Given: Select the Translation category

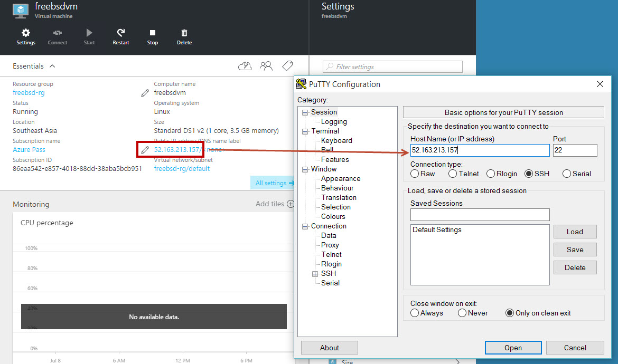Looking at the screenshot, I should 339,197.
